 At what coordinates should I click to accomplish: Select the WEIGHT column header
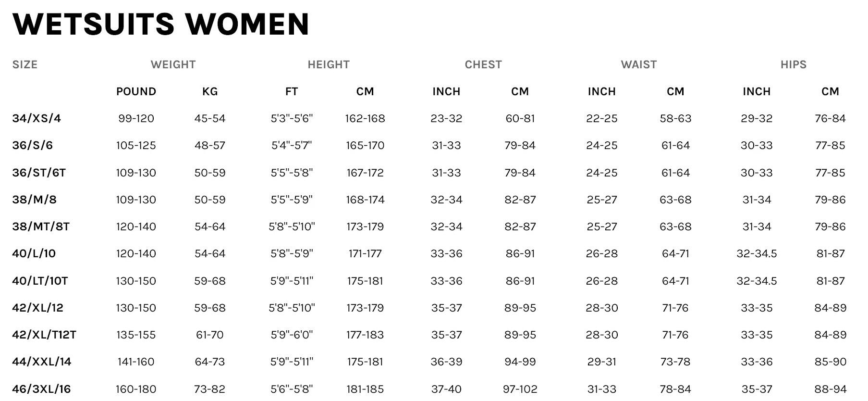pyautogui.click(x=173, y=65)
